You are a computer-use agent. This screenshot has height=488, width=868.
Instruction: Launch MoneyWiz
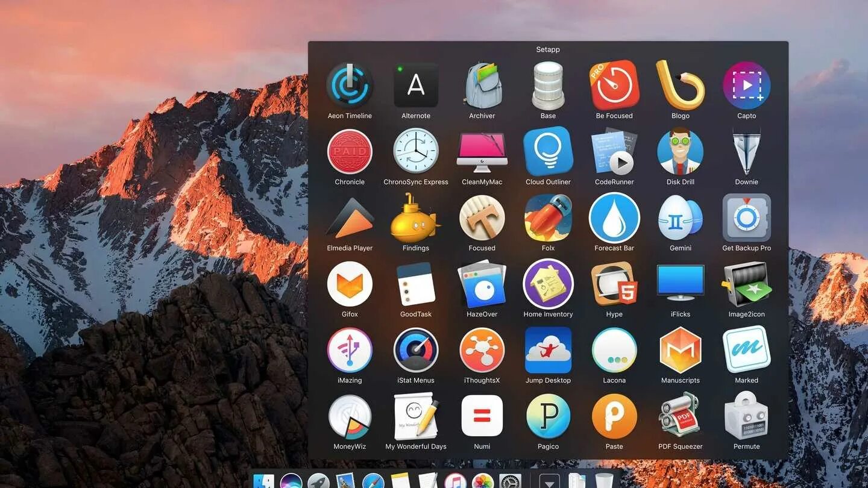350,417
